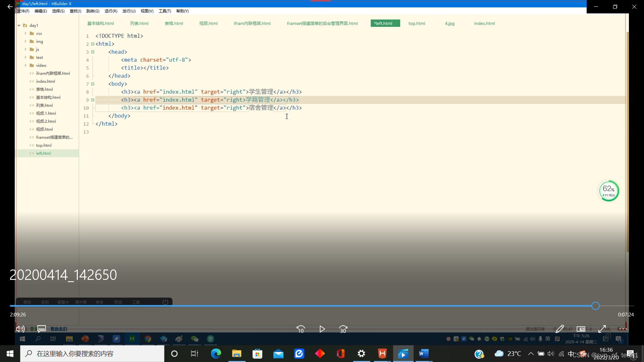Open Word from the taskbar
644x362 pixels.
tap(424, 354)
